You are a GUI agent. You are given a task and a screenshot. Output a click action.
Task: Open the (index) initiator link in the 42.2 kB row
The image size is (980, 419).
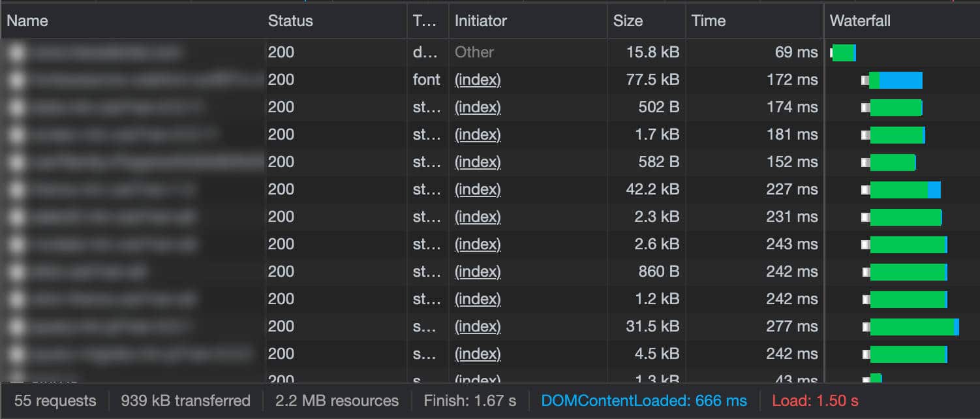coord(478,190)
